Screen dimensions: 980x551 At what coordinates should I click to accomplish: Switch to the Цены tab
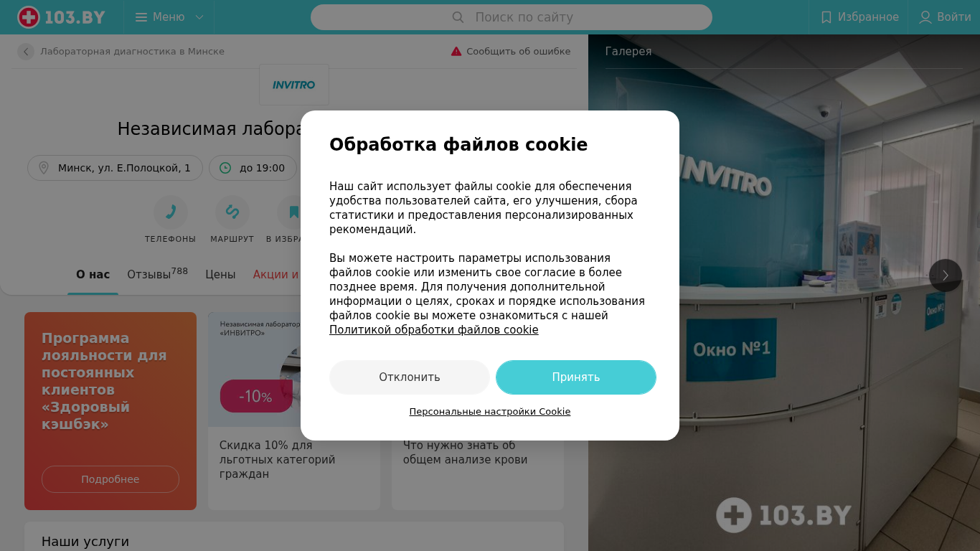220,274
